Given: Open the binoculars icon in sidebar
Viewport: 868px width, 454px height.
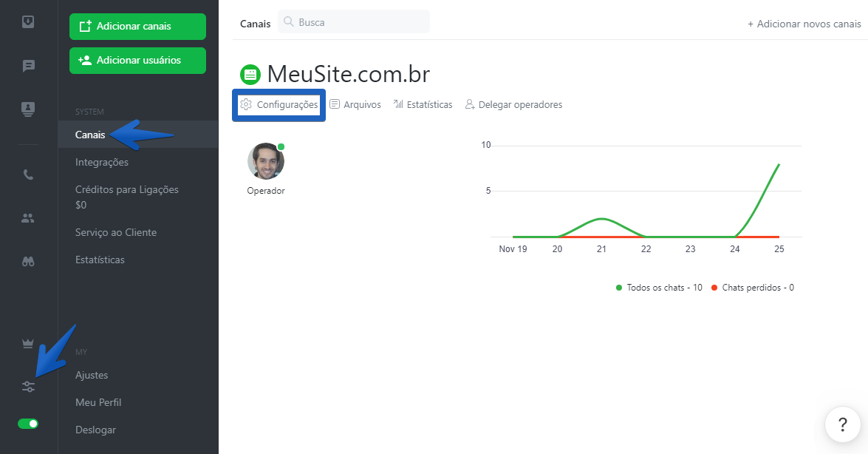Looking at the screenshot, I should 28,261.
